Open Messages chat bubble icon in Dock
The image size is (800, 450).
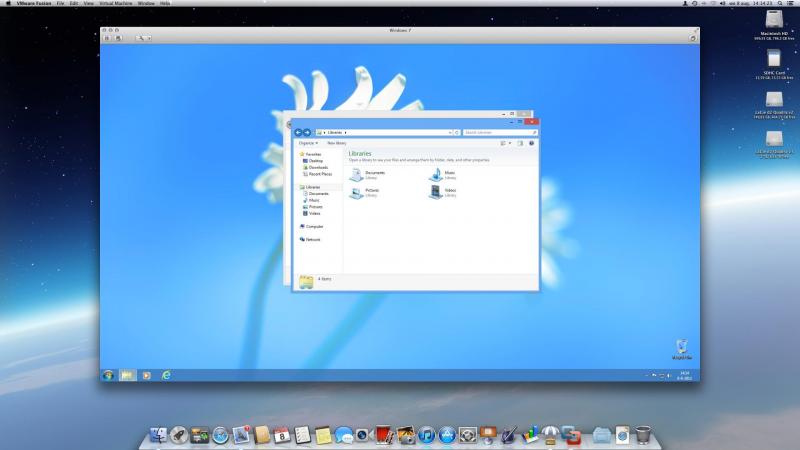[x=344, y=435]
